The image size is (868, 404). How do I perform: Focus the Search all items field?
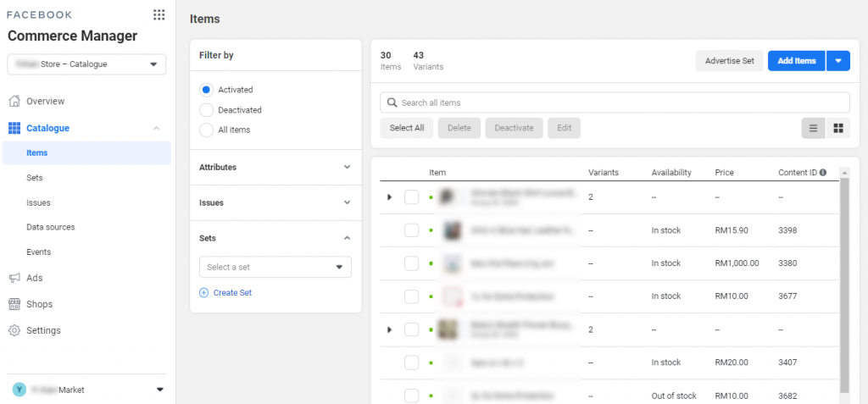click(x=615, y=102)
